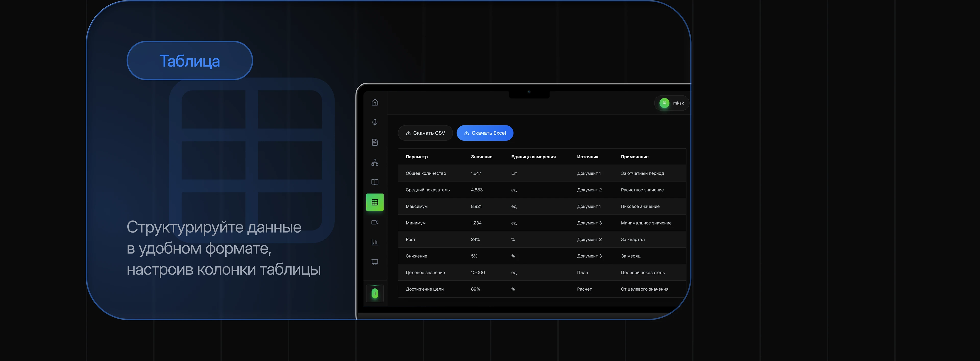
Task: Click the value 1,247
Action: (x=476, y=173)
